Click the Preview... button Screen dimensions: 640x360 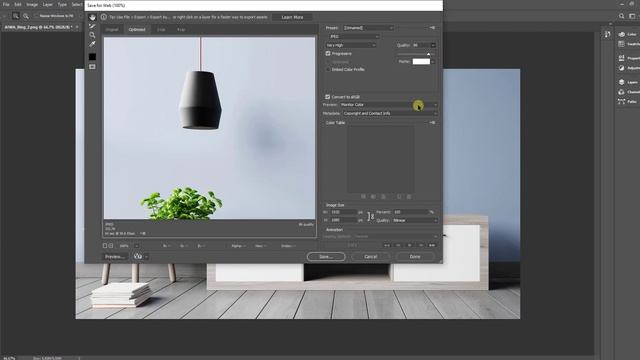[115, 257]
